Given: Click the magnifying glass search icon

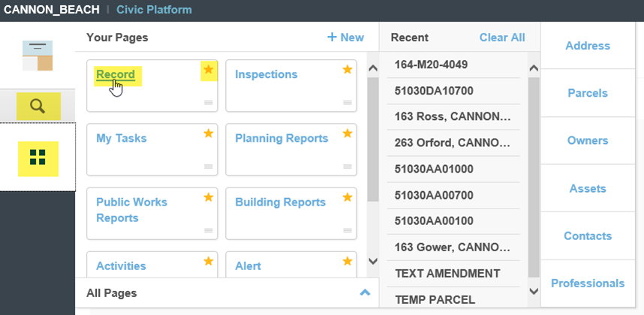Looking at the screenshot, I should click(x=38, y=106).
